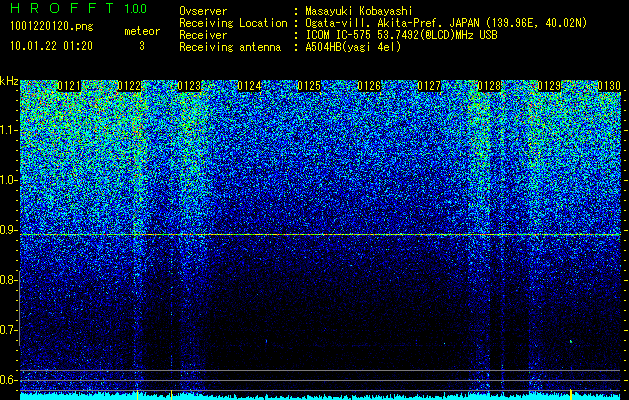
Task: Select the 0122 time marker label
Action: click(129, 86)
